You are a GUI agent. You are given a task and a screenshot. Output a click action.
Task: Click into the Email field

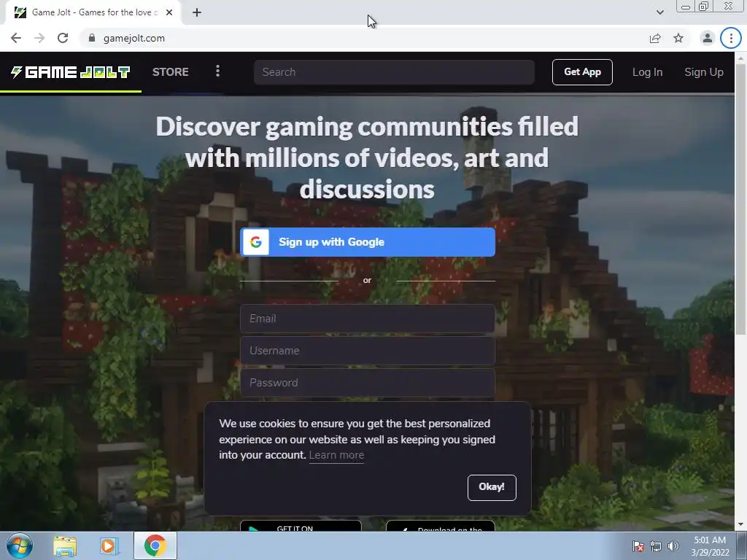[368, 319]
